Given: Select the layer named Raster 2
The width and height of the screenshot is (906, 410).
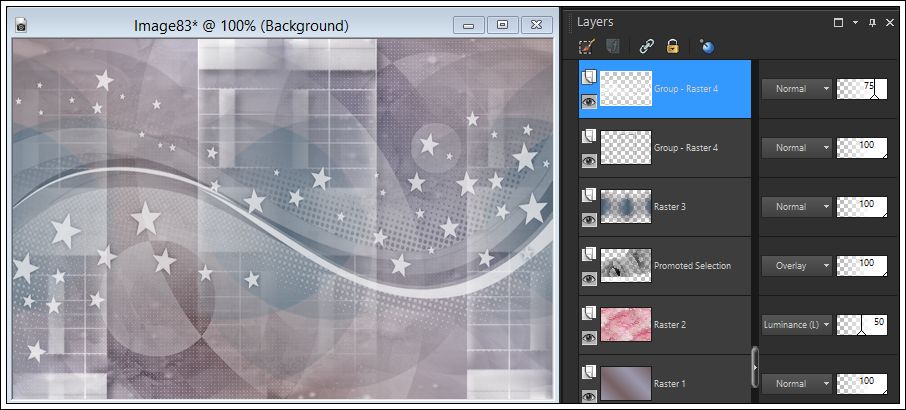Looking at the screenshot, I should tap(670, 325).
